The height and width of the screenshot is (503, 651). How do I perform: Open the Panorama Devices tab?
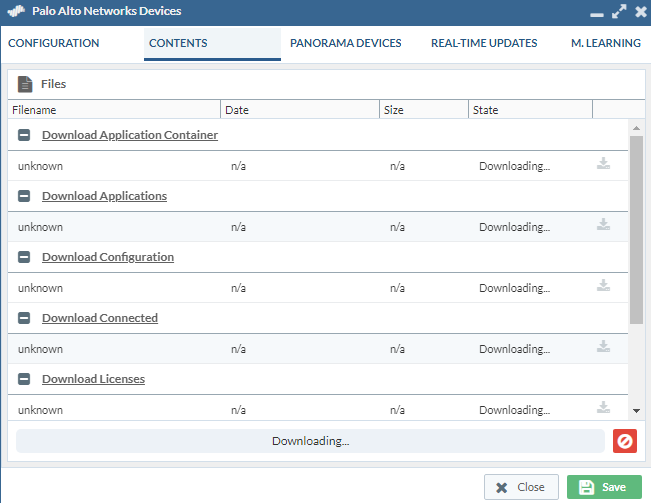tap(345, 43)
